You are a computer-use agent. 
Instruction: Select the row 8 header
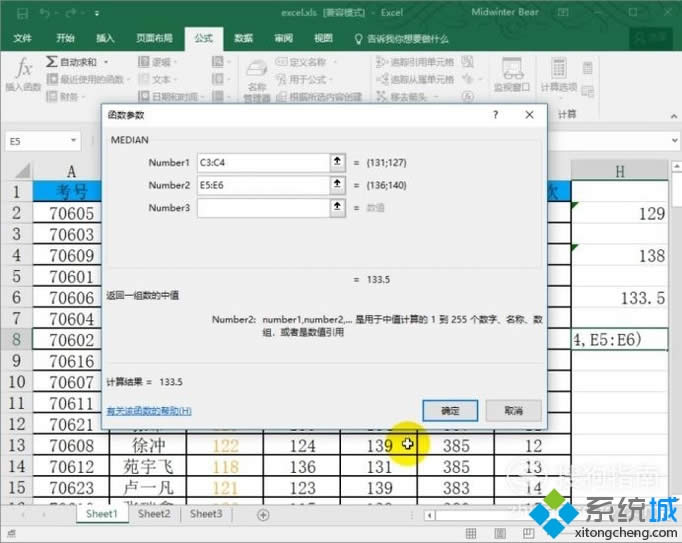[17, 339]
